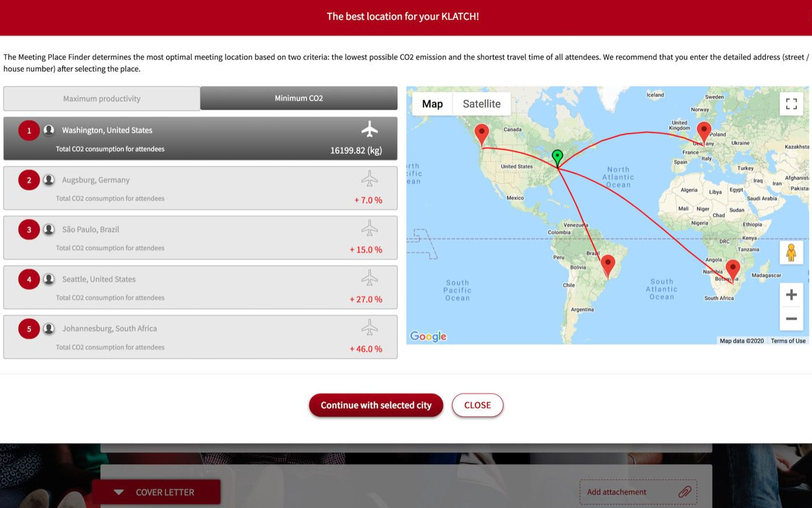
Task: Open Google Maps Terms of Use
Action: point(787,341)
